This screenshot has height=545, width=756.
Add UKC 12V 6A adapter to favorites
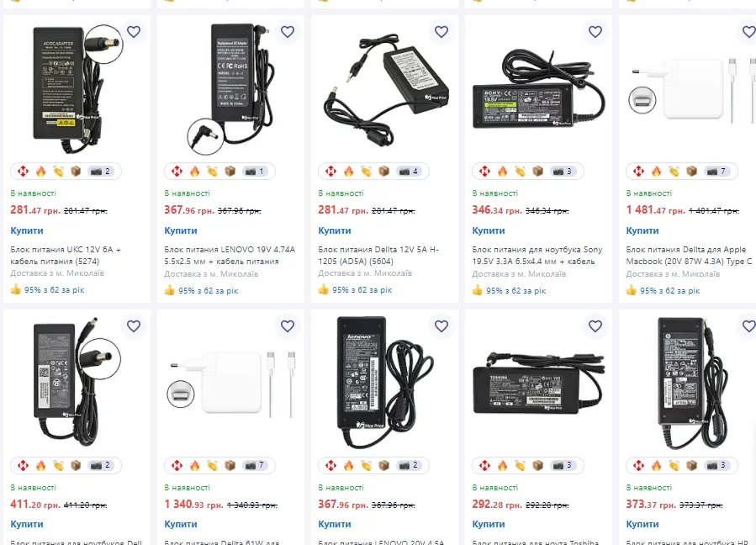tap(134, 32)
